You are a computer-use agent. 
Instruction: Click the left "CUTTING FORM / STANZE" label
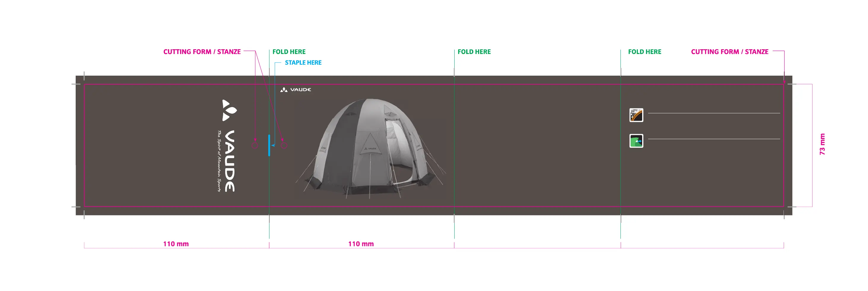(202, 52)
